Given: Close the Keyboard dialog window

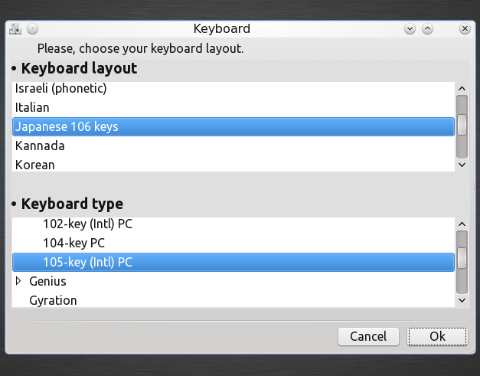Looking at the screenshot, I should pyautogui.click(x=465, y=29).
